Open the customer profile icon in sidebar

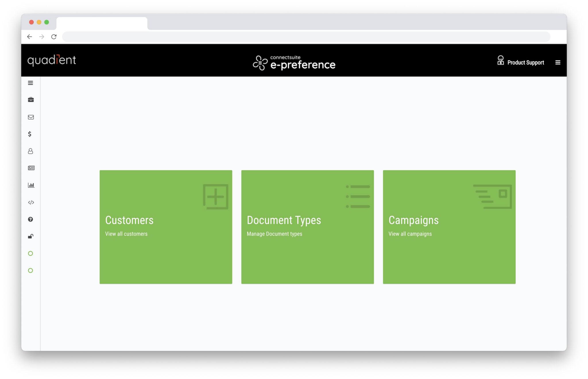pos(31,151)
